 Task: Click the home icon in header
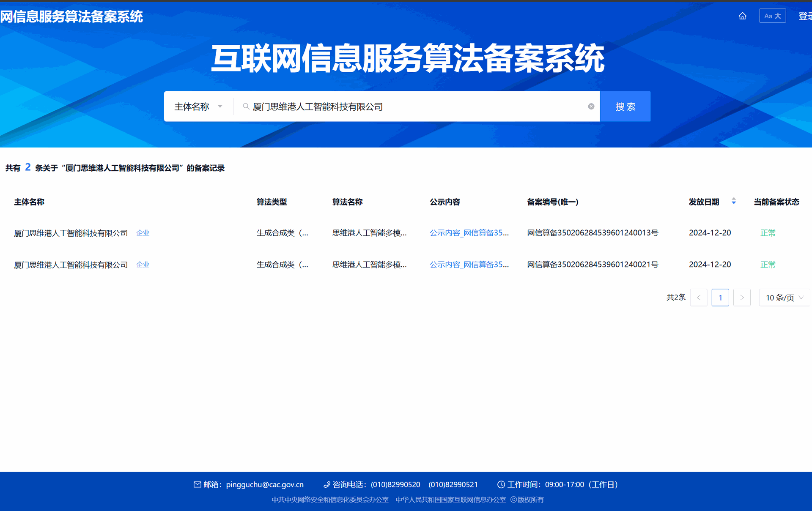[x=742, y=16]
